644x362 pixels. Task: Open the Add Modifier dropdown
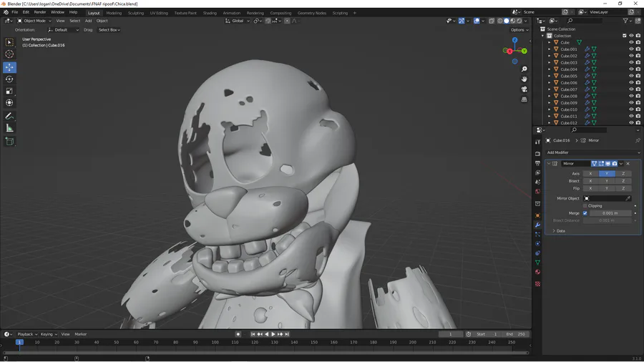coord(592,152)
